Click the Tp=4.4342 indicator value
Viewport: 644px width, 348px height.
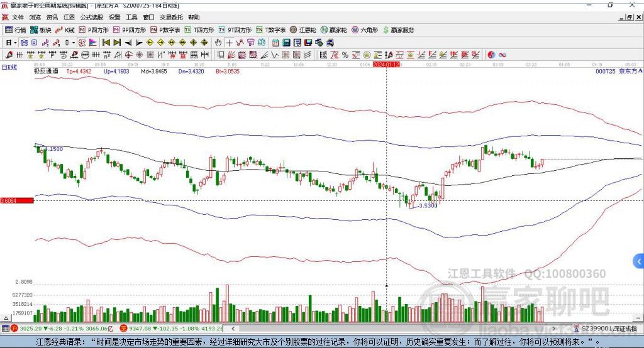tap(79, 71)
